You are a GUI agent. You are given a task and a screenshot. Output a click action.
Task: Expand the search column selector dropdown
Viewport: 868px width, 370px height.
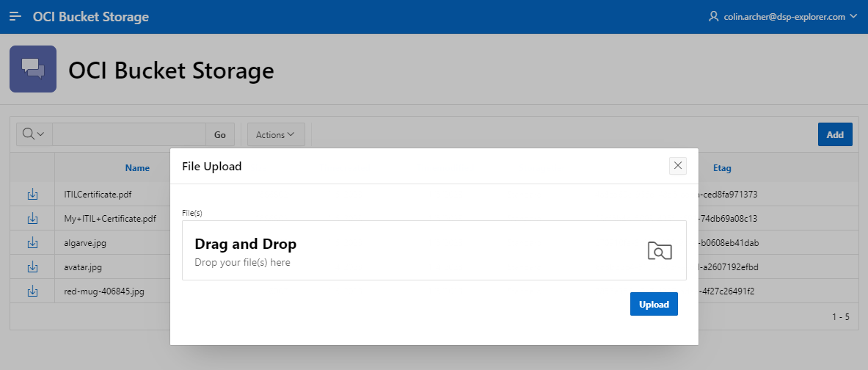click(x=34, y=134)
